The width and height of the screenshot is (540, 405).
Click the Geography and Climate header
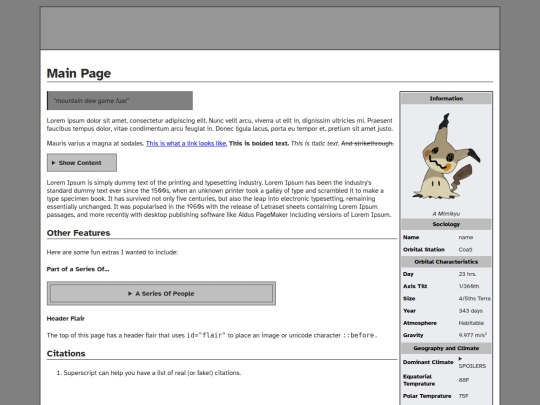446,348
